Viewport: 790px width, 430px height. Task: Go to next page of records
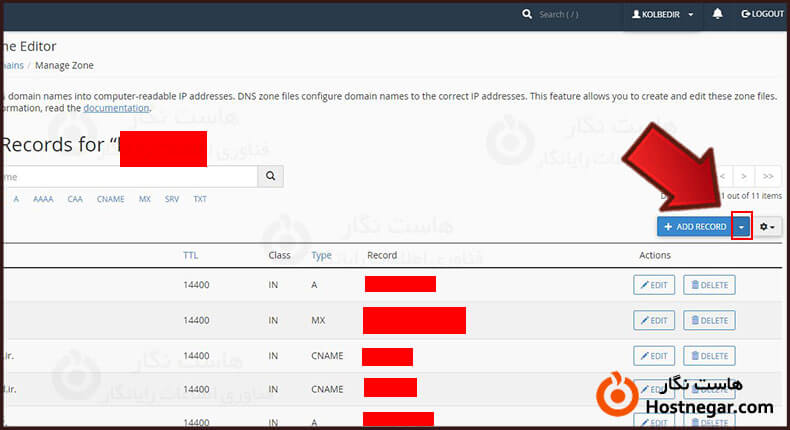[x=744, y=176]
